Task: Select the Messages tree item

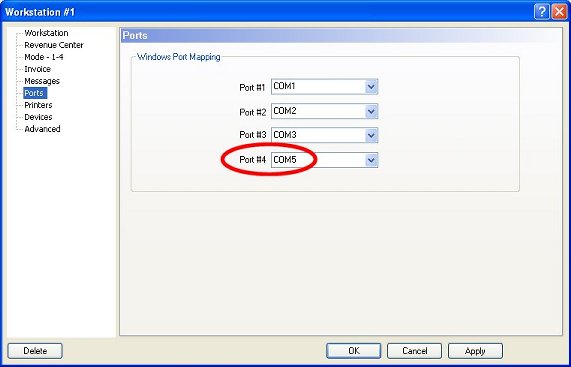Action: point(42,81)
